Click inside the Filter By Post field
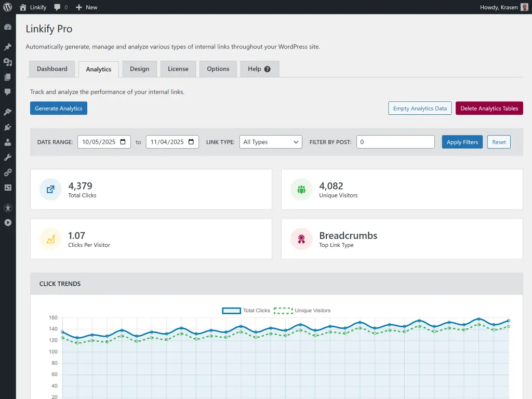This screenshot has width=532, height=399. (395, 141)
